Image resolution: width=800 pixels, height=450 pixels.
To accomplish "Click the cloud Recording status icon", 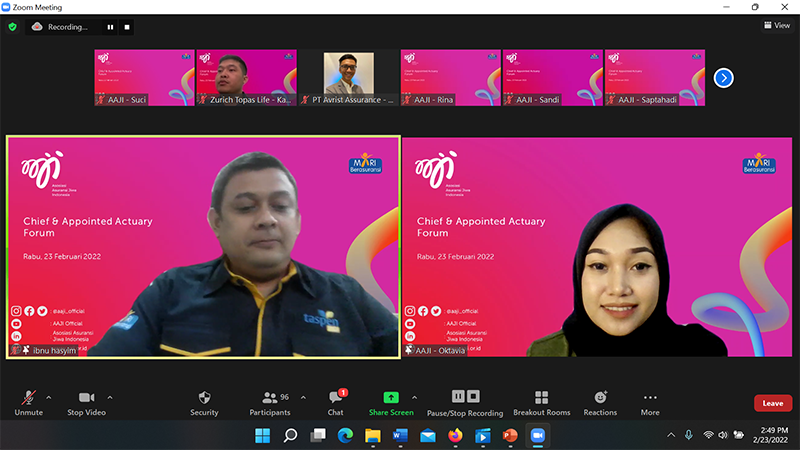I will click(37, 27).
